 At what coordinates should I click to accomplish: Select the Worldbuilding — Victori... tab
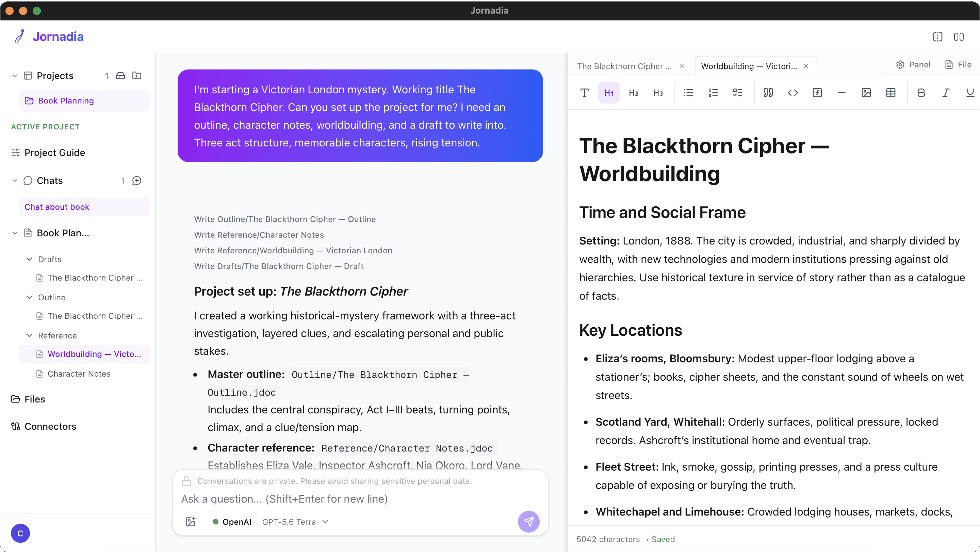[x=749, y=66]
